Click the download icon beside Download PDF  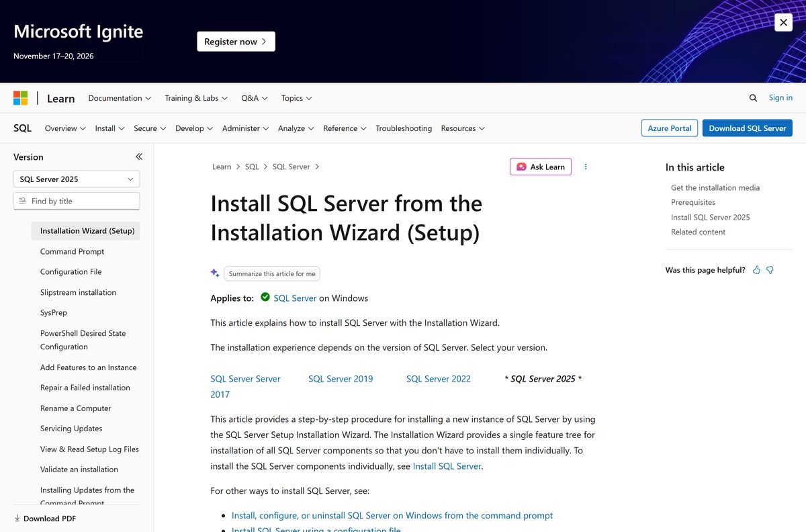(x=17, y=518)
